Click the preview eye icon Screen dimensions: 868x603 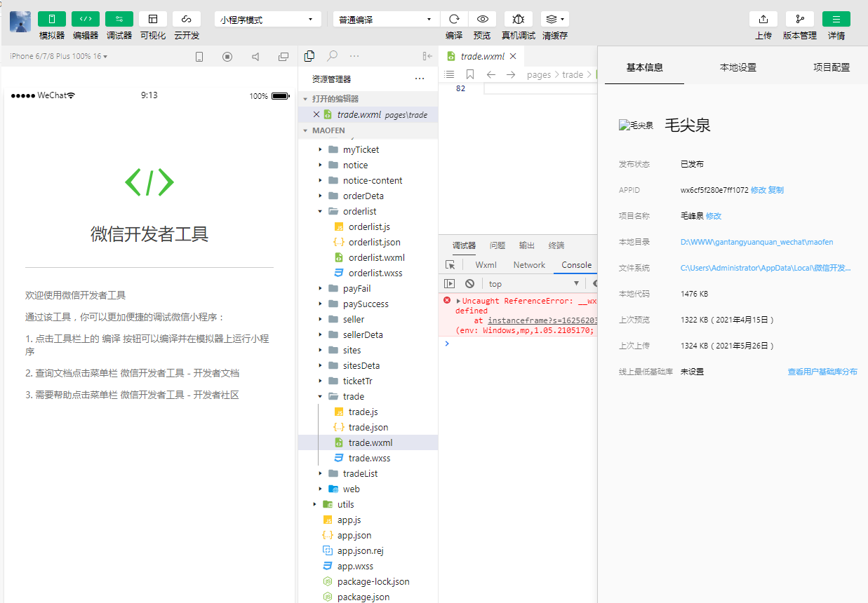[482, 19]
